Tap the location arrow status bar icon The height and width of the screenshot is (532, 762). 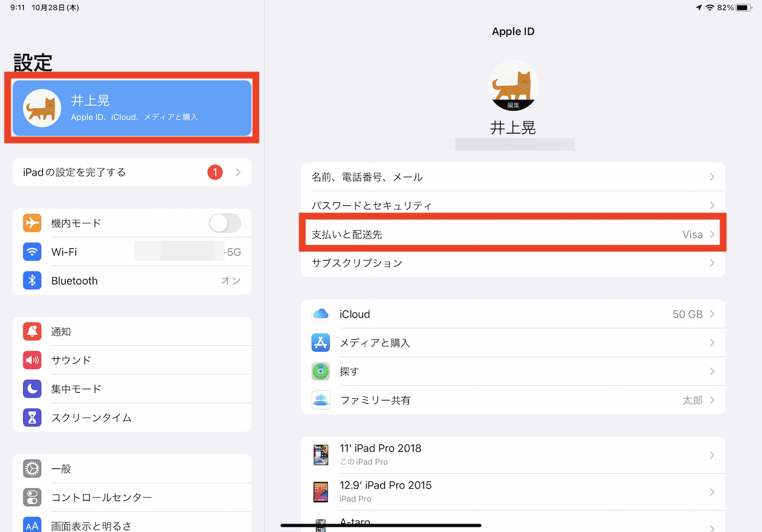tap(698, 8)
